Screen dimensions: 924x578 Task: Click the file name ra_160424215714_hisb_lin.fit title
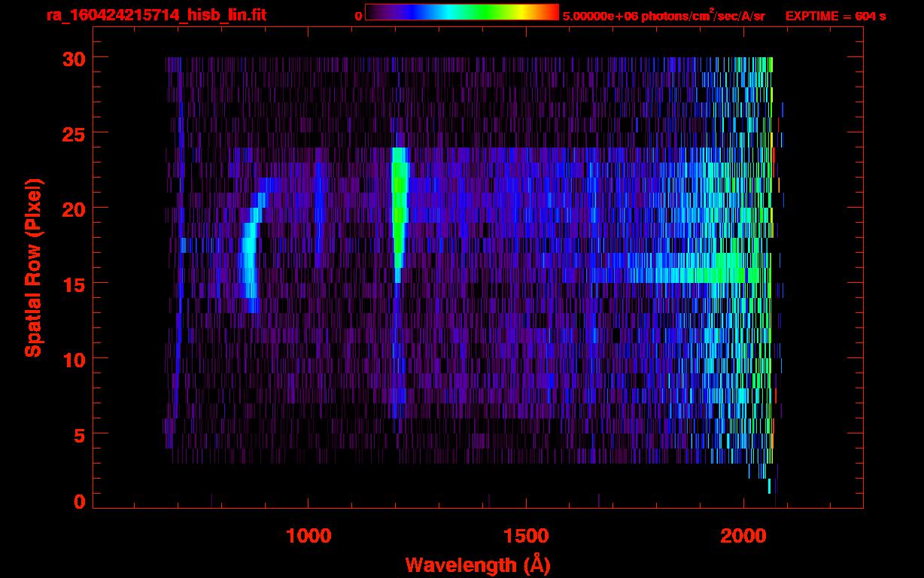pyautogui.click(x=156, y=15)
